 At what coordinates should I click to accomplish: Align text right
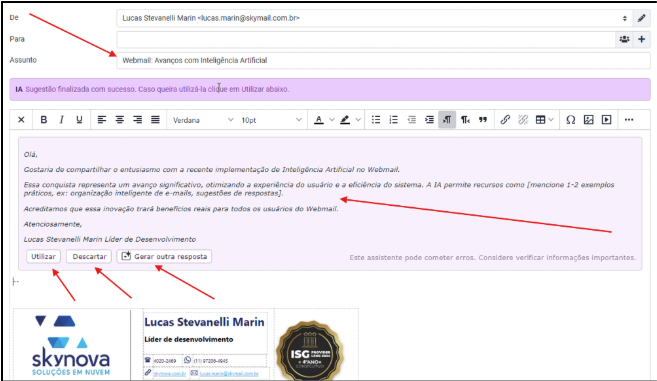[137, 120]
